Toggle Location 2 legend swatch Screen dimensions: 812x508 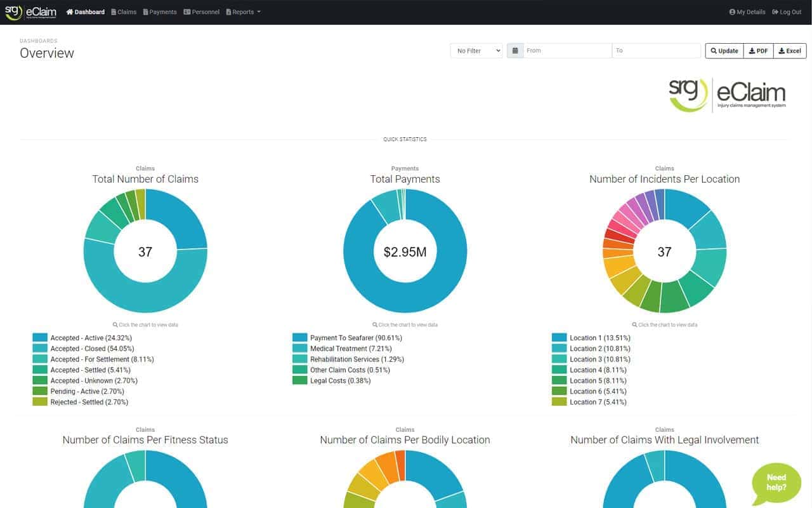click(x=559, y=349)
